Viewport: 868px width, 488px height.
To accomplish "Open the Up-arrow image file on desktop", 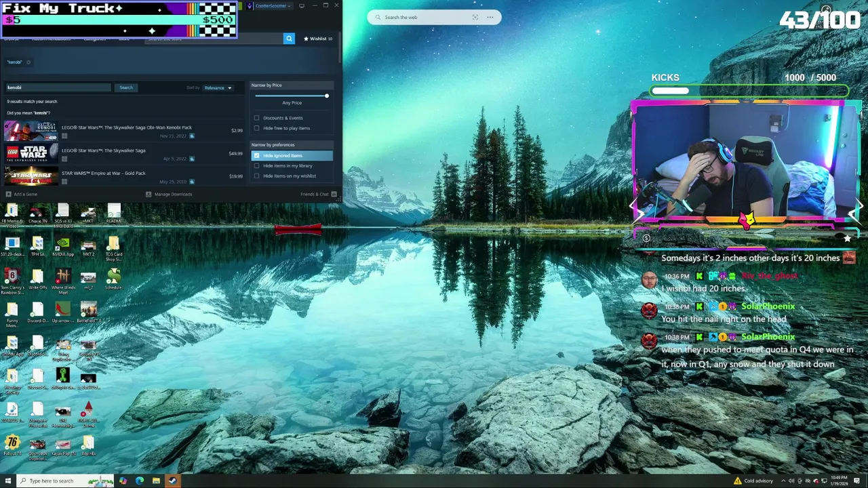I will pos(62,312).
